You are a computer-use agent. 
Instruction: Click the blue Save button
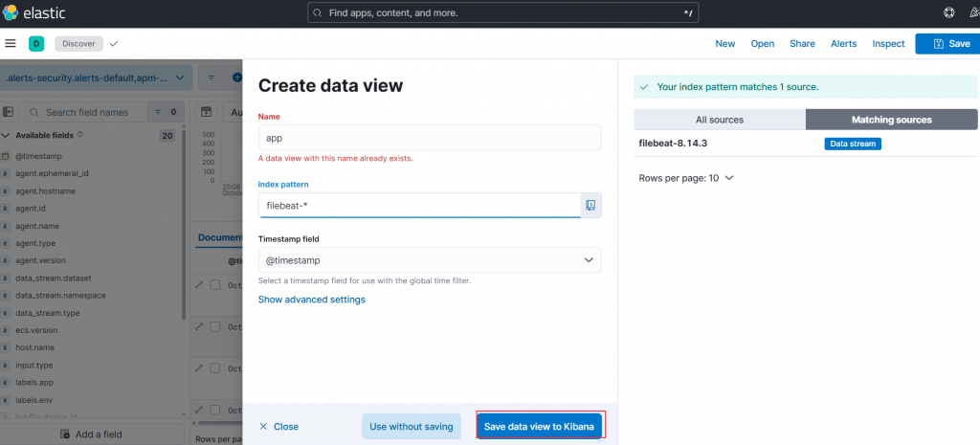click(x=947, y=44)
